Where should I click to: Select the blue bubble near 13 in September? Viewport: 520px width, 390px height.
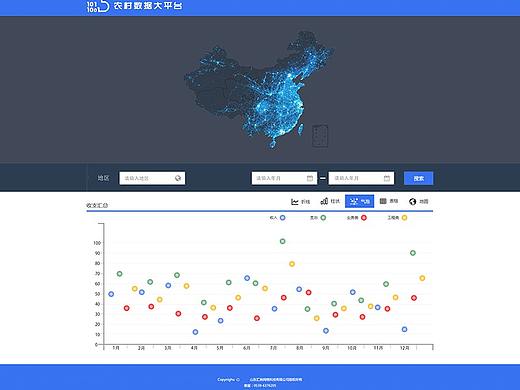pos(326,331)
